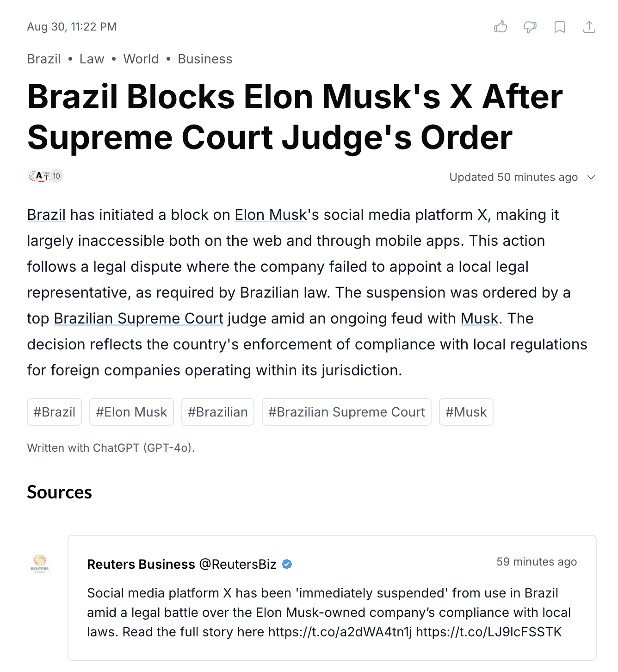Image resolution: width=618 pixels, height=672 pixels.
Task: Click the thumbs down icon
Action: click(x=530, y=27)
